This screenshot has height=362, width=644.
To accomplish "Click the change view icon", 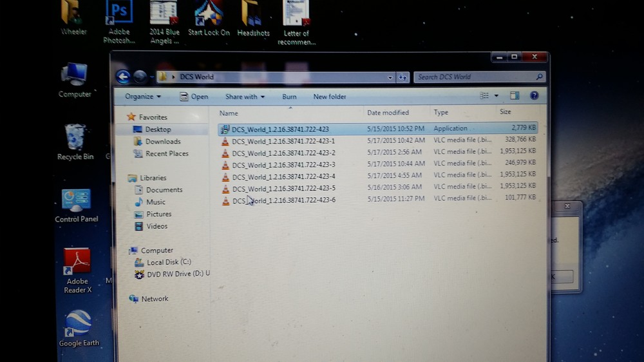I will (x=484, y=96).
